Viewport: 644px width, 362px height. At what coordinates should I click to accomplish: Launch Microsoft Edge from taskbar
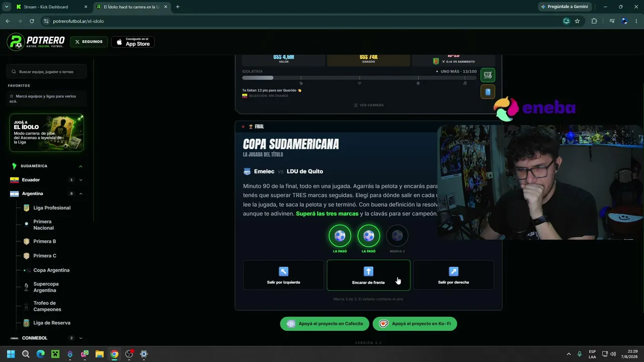point(41,354)
